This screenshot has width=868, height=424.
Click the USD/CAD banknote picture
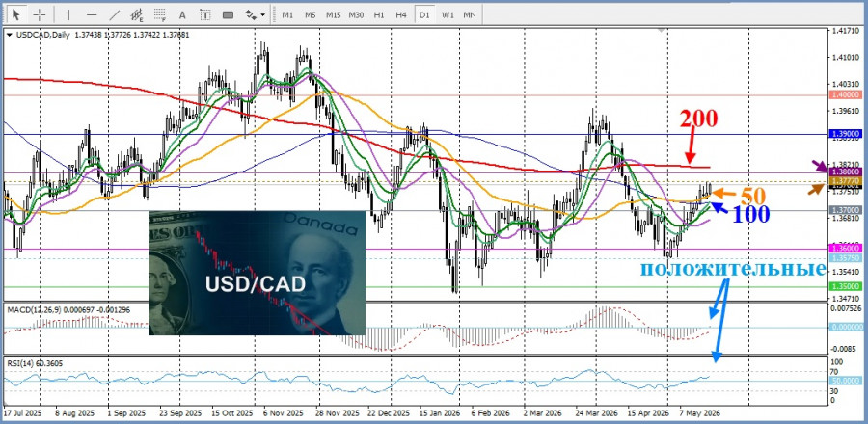pyautogui.click(x=257, y=273)
